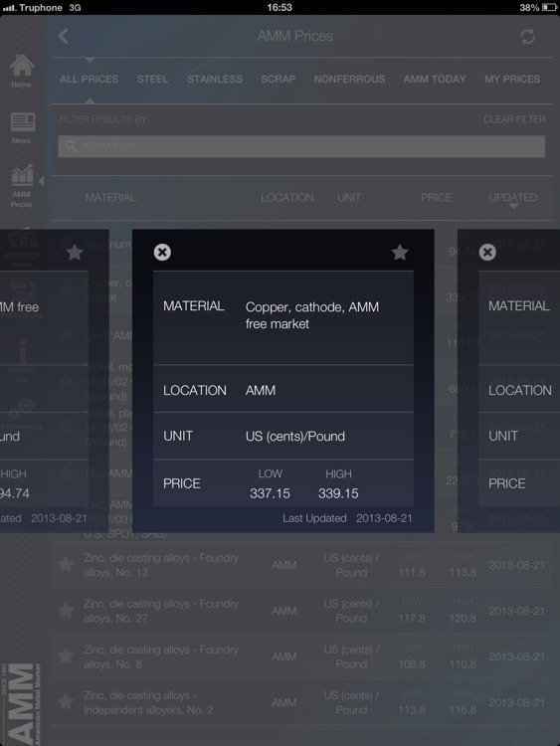Select 'Zinc, die casting alloys - Foundry alloys, No. 8'
Viewport: 560px width, 746px height.
[x=161, y=656]
